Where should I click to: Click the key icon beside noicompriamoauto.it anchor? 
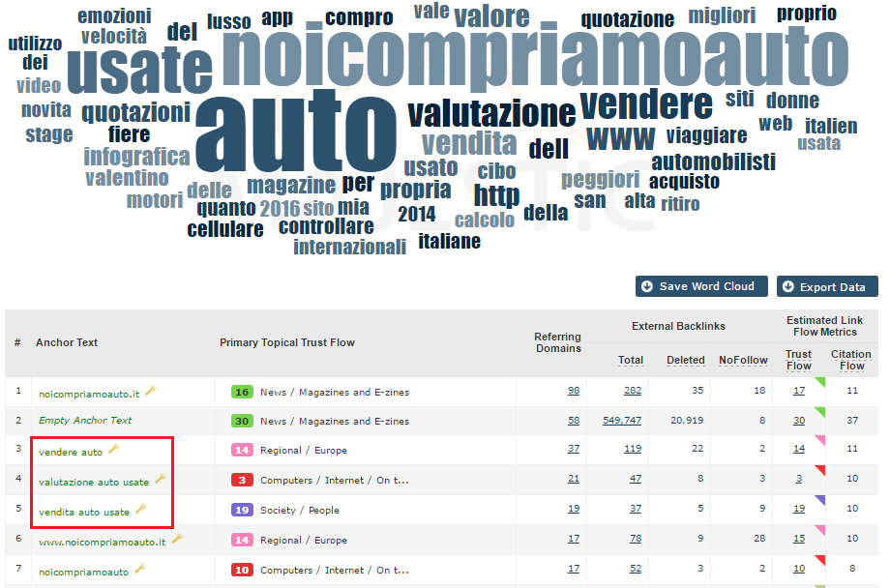tap(150, 391)
